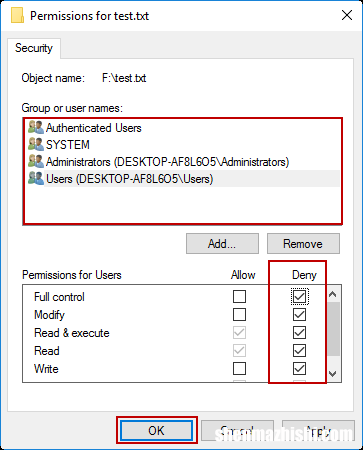
Task: Click permissions list scroll down arrow
Action: point(333,374)
